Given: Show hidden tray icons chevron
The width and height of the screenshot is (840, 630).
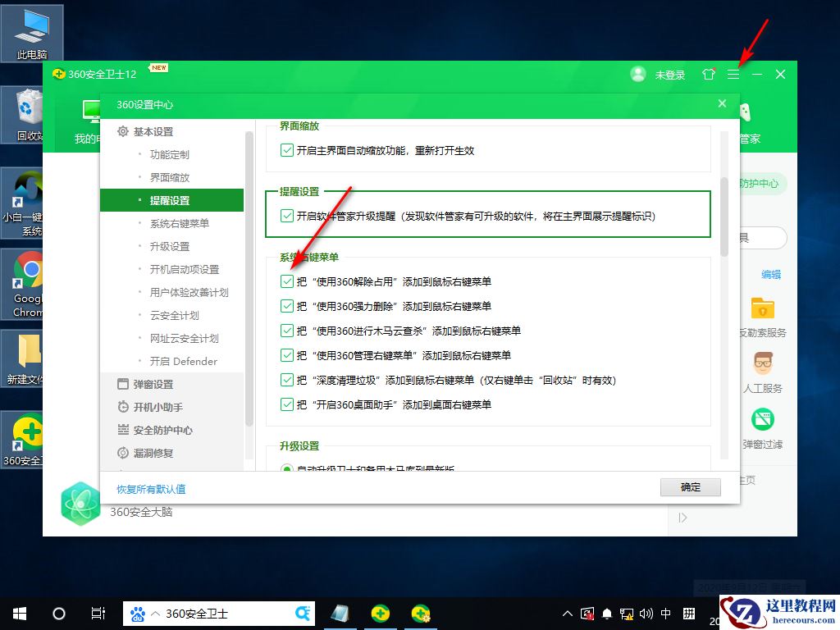Looking at the screenshot, I should tap(568, 614).
